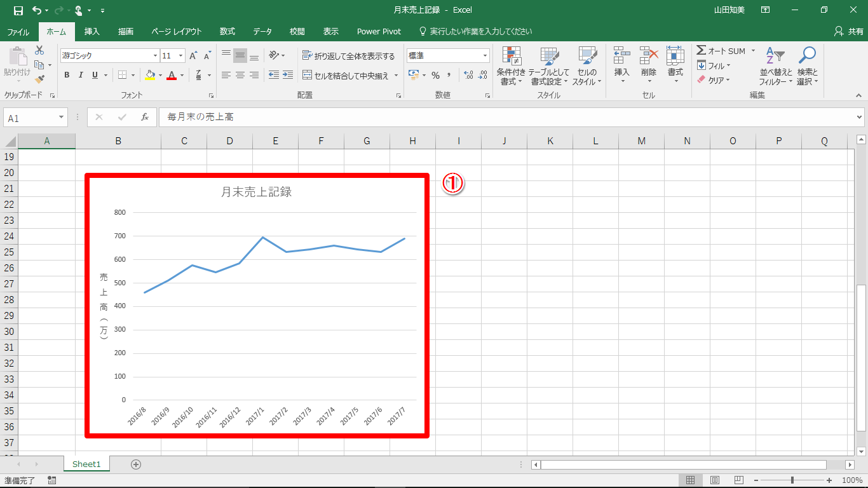
Task: Decrease font size with the smaller A
Action: 207,56
